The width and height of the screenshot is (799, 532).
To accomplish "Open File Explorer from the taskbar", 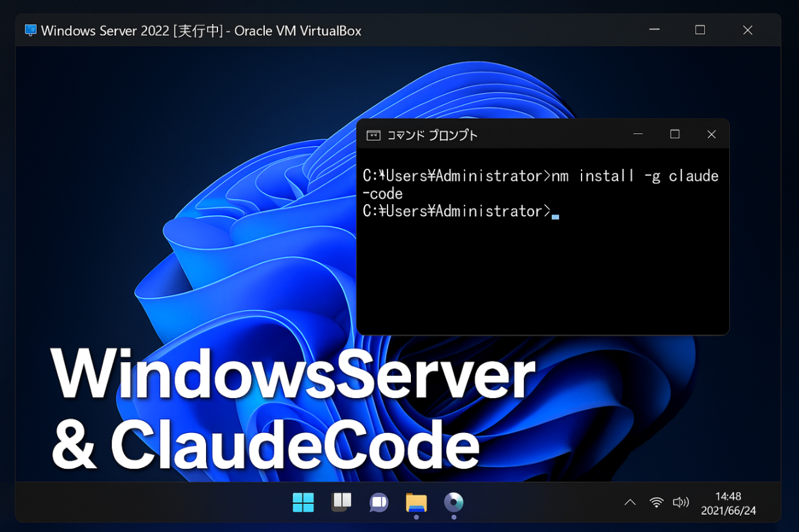I will click(416, 503).
